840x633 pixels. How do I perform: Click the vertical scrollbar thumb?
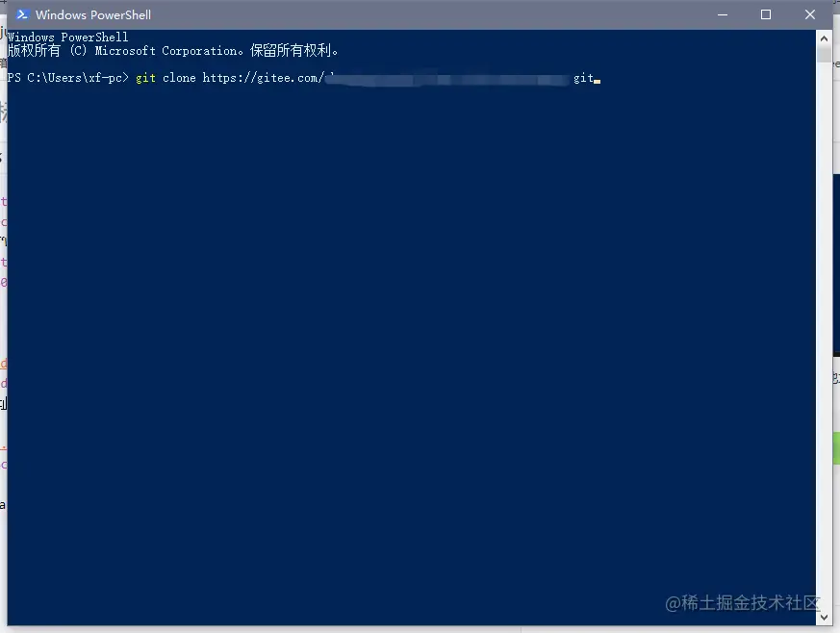(x=824, y=54)
